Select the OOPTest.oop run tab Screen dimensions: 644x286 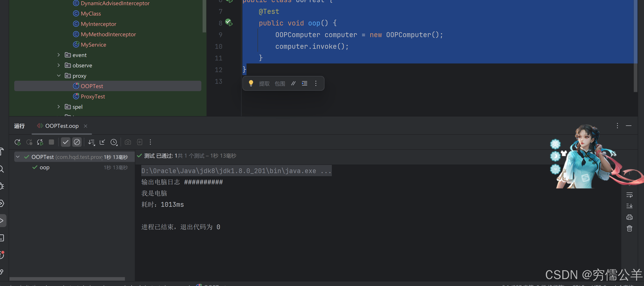coord(62,126)
